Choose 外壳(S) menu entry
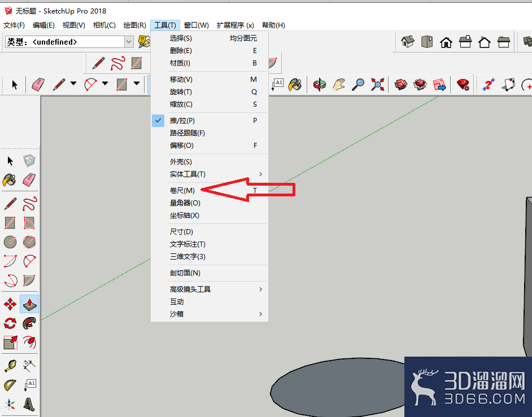The width and height of the screenshot is (532, 417). coord(210,162)
